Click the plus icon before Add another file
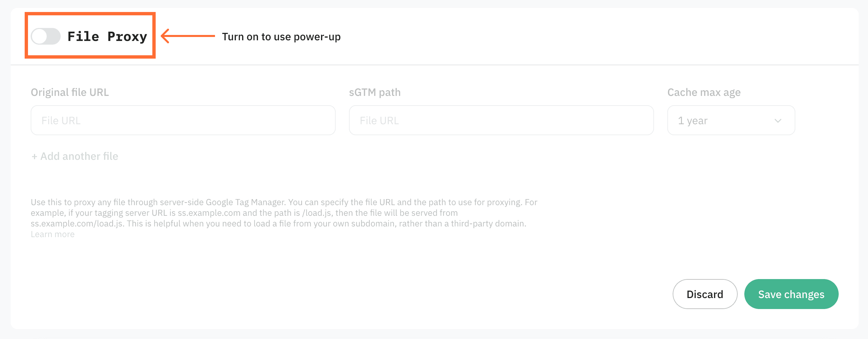The width and height of the screenshot is (868, 339). (x=35, y=156)
